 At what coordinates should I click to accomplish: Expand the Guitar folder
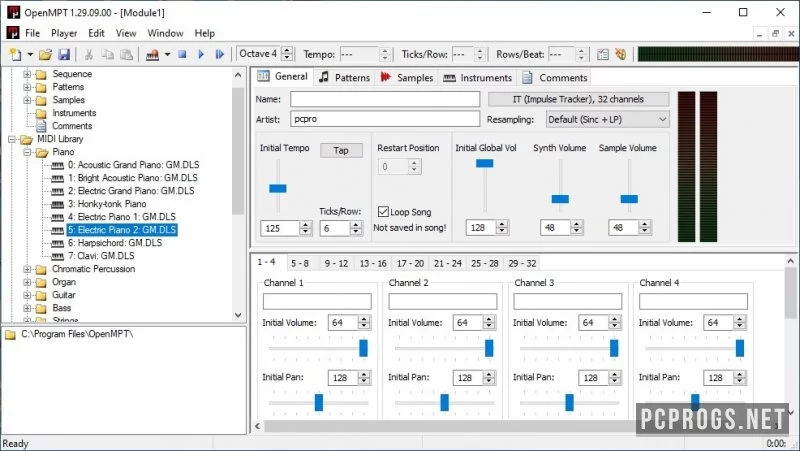[27, 295]
